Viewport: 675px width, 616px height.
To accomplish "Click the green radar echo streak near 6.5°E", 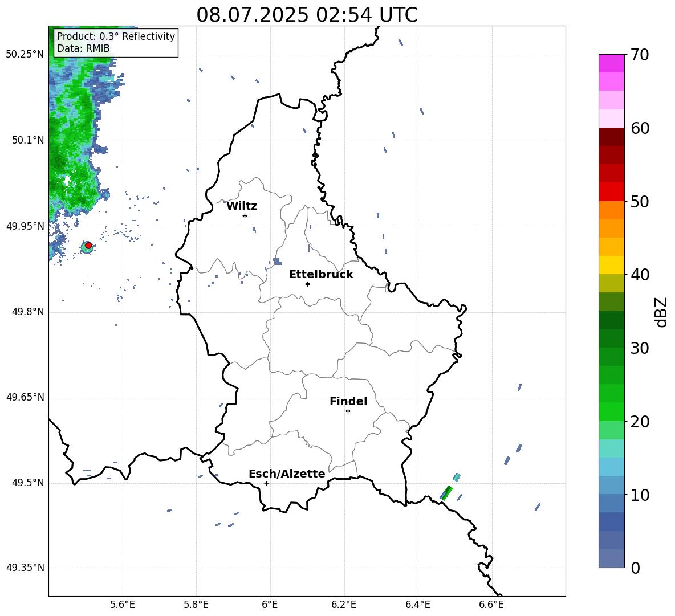I will 446,493.
